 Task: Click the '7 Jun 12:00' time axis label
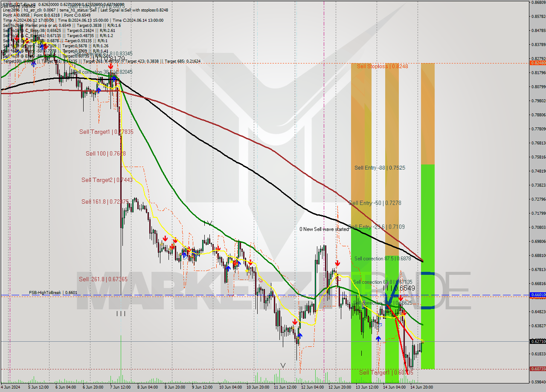coord(121,387)
